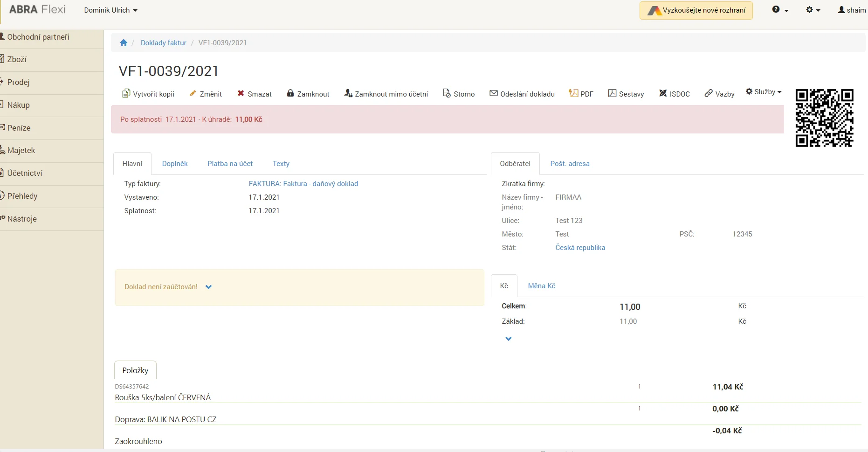Click the invoice QR code image
The image size is (868, 452).
pyautogui.click(x=824, y=118)
